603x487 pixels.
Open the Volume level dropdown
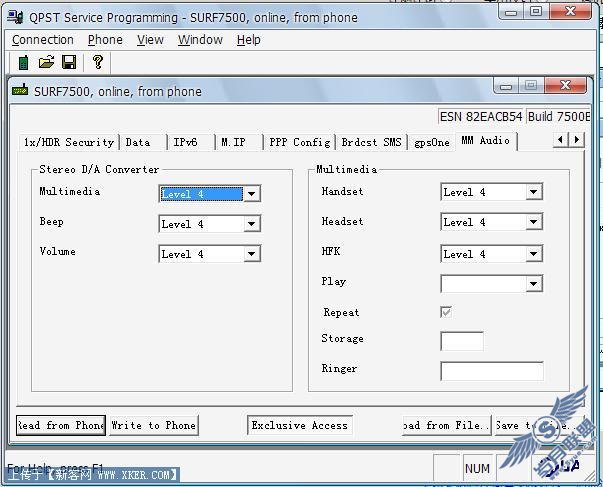(252, 254)
